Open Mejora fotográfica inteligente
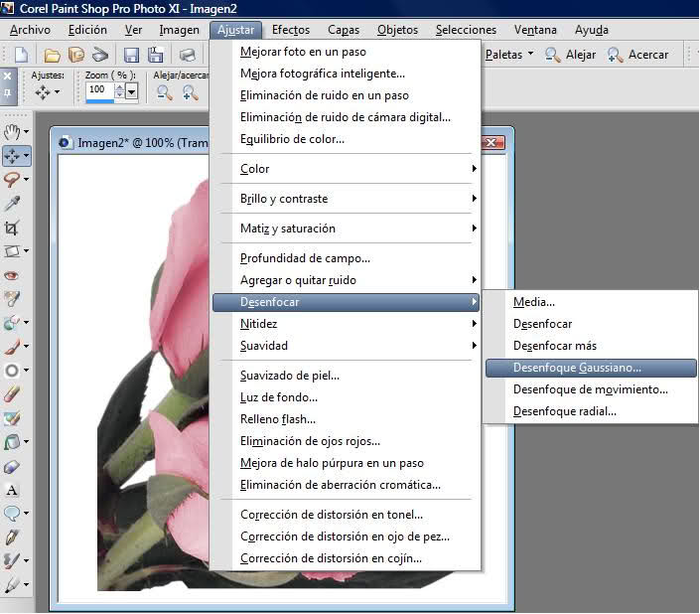 [346, 74]
